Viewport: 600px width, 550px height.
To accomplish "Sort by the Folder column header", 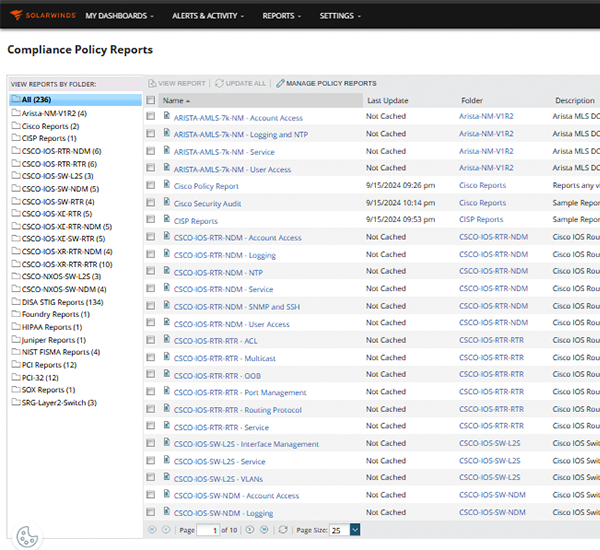I will click(472, 100).
